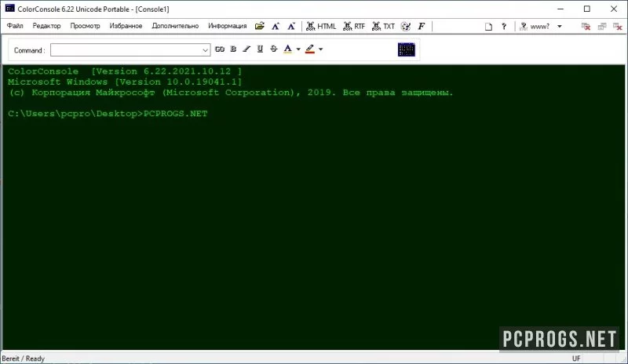This screenshot has width=628, height=364.
Task: Toggle bold formatting
Action: coord(233,49)
